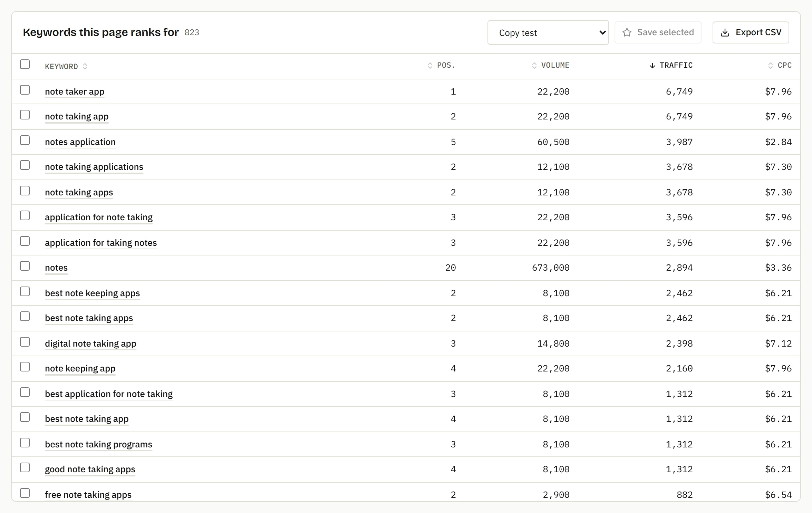Open digital note taking app link
The height and width of the screenshot is (513, 812).
[x=90, y=344]
